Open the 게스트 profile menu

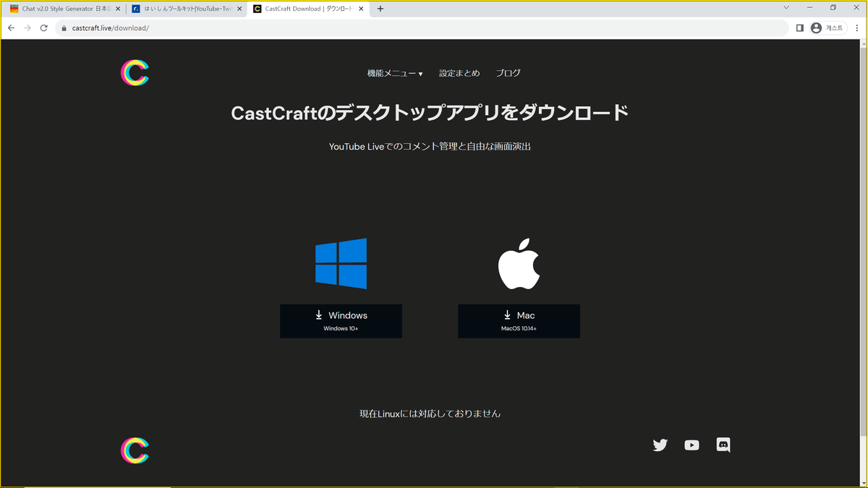pos(827,28)
